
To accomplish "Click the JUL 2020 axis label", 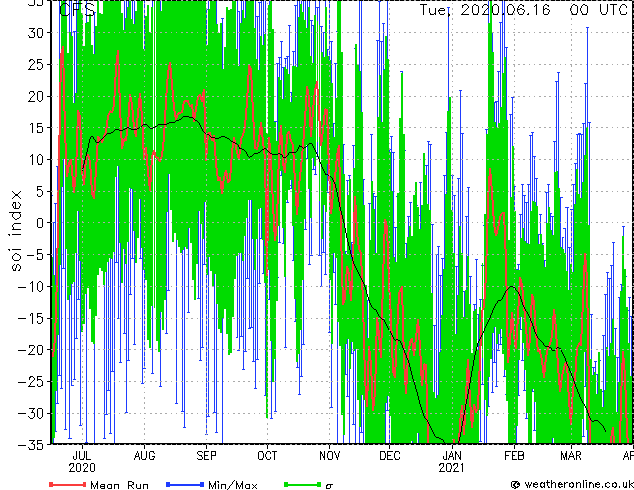I will coord(82,462).
